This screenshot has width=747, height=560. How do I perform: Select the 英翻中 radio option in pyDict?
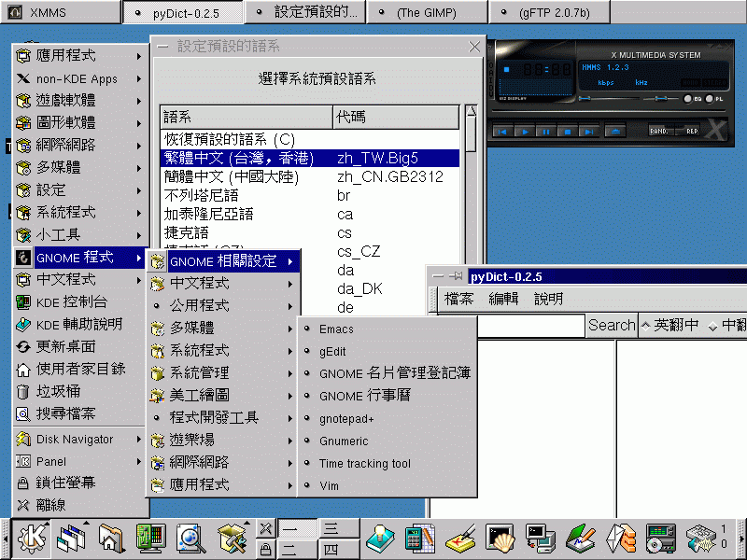click(x=670, y=325)
